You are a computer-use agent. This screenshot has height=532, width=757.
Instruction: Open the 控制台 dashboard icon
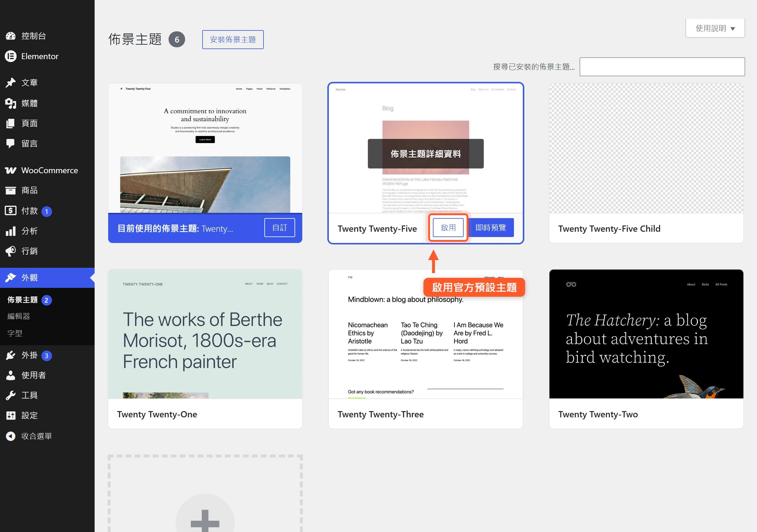tap(11, 36)
